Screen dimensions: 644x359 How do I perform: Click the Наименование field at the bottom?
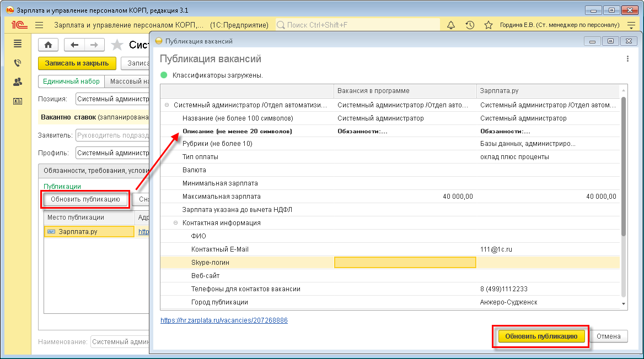pos(120,342)
